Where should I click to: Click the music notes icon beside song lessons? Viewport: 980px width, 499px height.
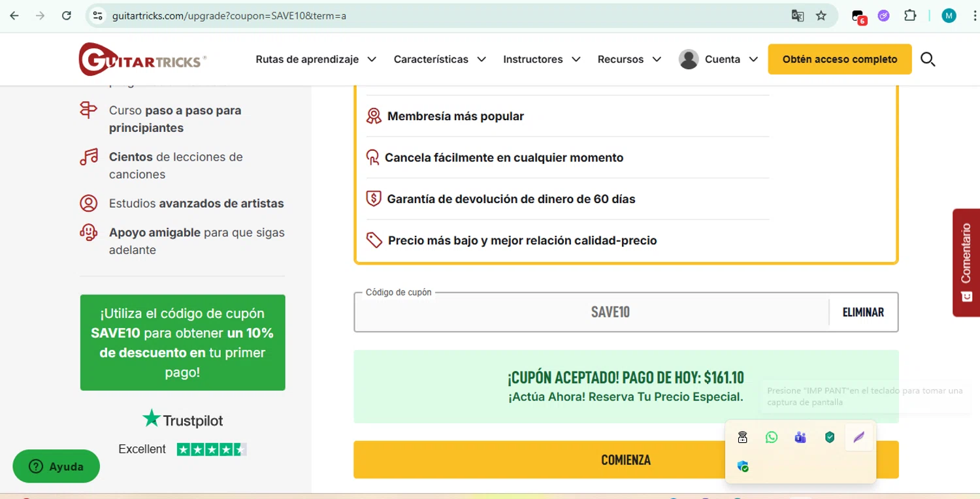89,157
